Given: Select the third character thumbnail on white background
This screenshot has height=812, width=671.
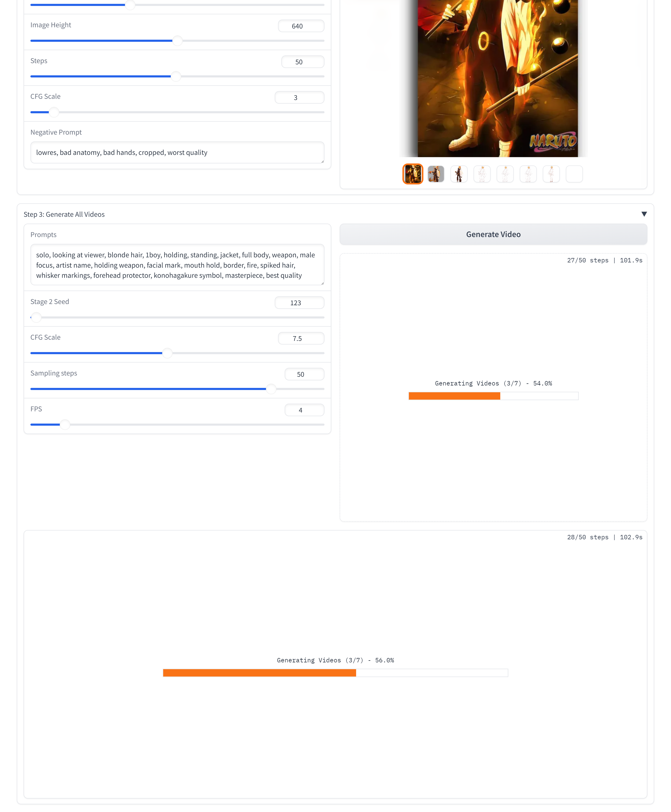Looking at the screenshot, I should pos(459,174).
